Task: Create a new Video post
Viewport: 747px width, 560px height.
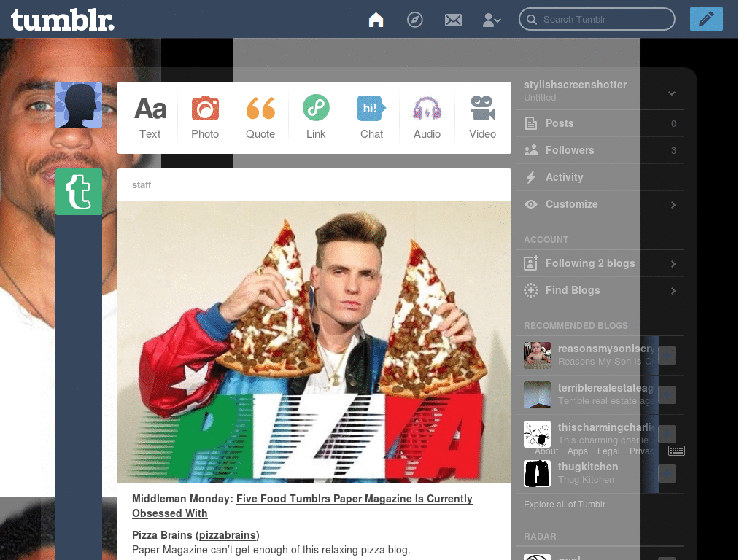Action: [483, 117]
